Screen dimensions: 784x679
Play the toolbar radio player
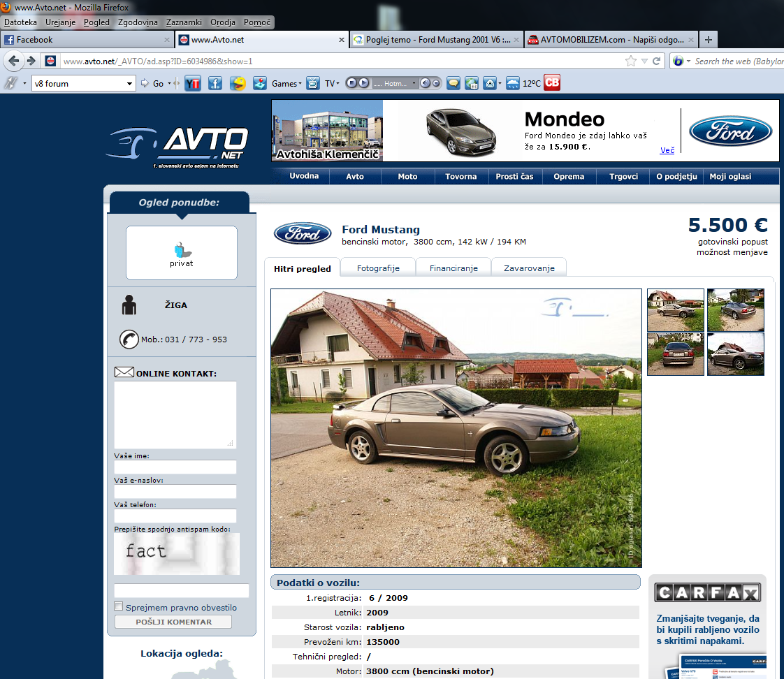pos(364,83)
